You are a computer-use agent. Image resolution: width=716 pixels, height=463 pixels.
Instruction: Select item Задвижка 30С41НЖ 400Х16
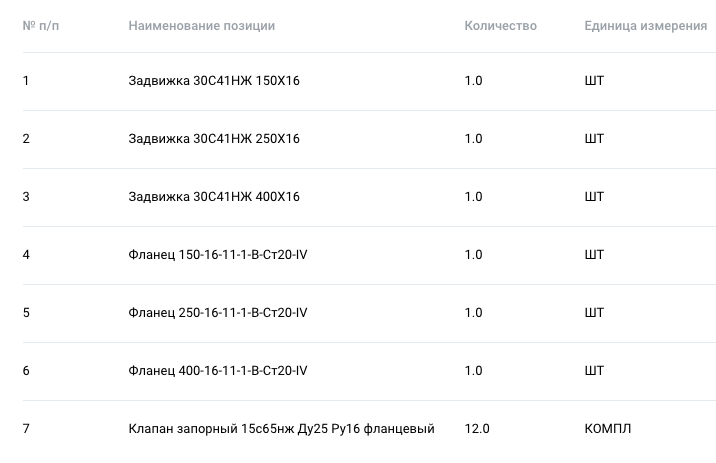click(214, 197)
